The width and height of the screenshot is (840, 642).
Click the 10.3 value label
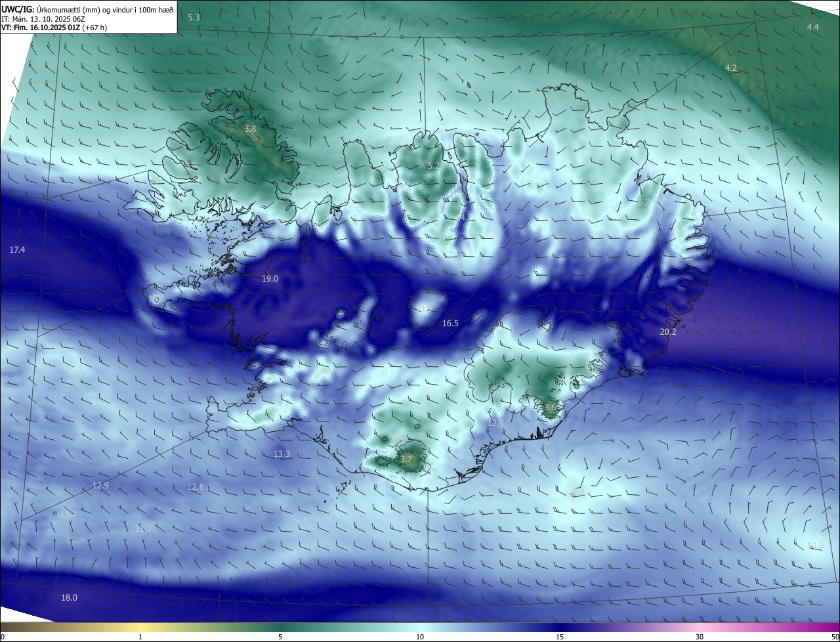tap(75, 369)
